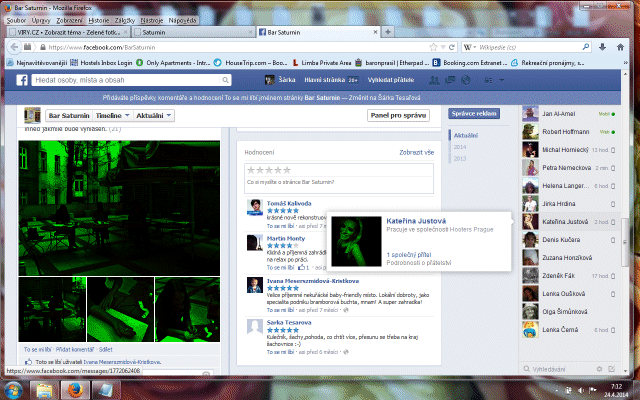Open new tab with plus button

(388, 32)
